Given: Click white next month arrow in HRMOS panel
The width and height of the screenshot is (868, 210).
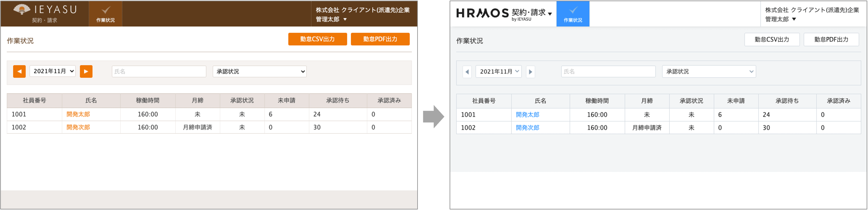Looking at the screenshot, I should point(530,72).
